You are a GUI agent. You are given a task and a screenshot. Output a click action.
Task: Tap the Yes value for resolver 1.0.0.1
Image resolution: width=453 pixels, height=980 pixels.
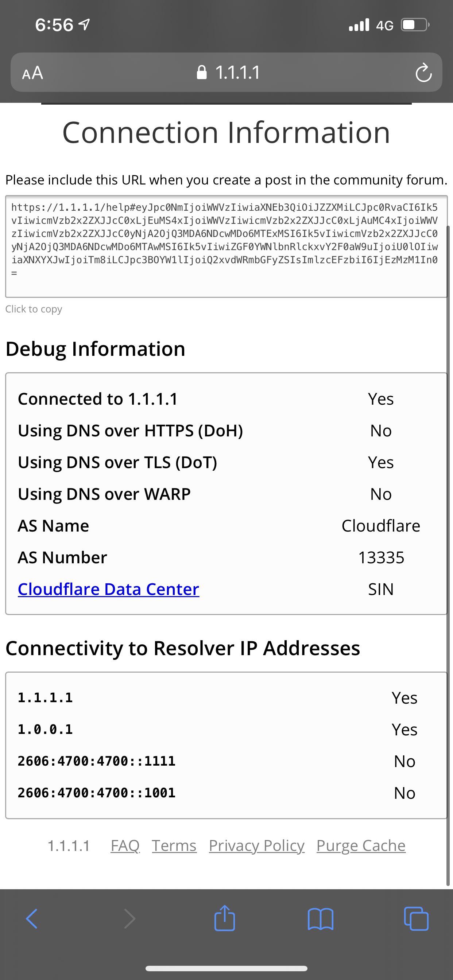click(x=404, y=730)
